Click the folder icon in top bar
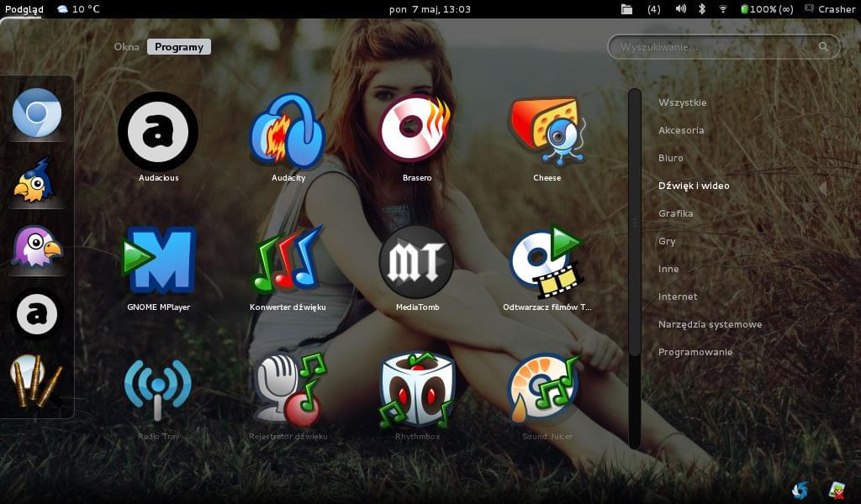 pyautogui.click(x=626, y=8)
